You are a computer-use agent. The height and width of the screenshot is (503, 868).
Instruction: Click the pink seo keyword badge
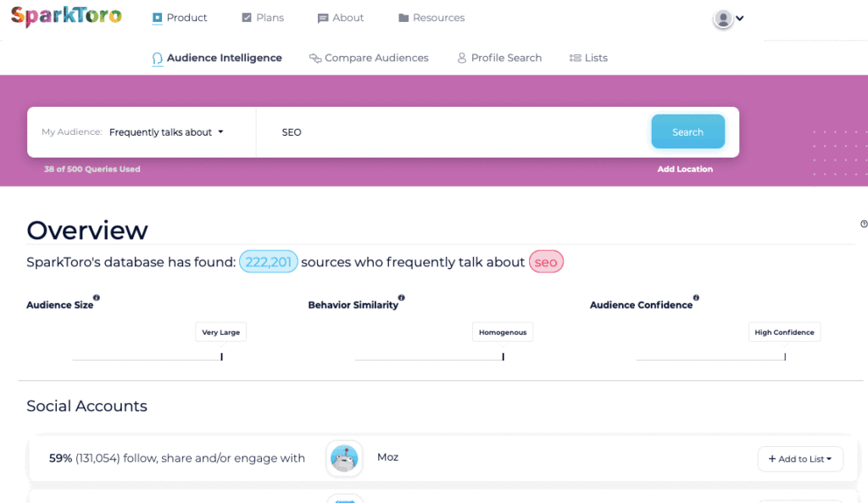[x=546, y=262]
